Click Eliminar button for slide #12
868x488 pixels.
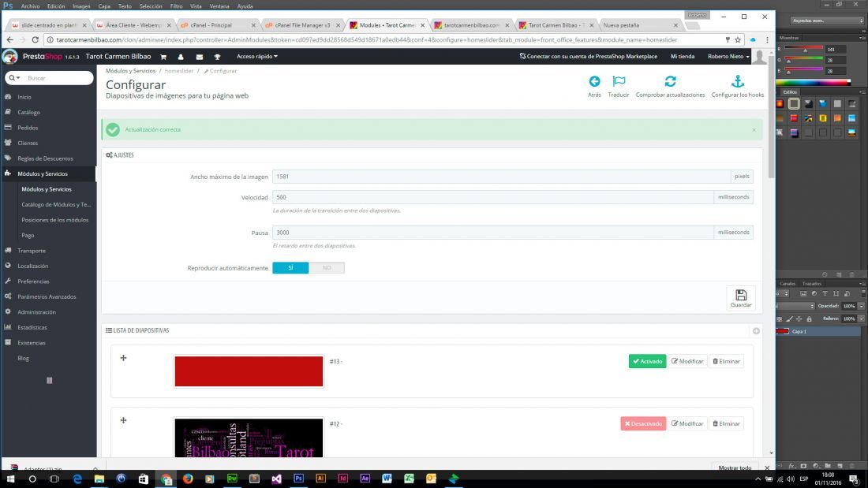click(x=726, y=424)
